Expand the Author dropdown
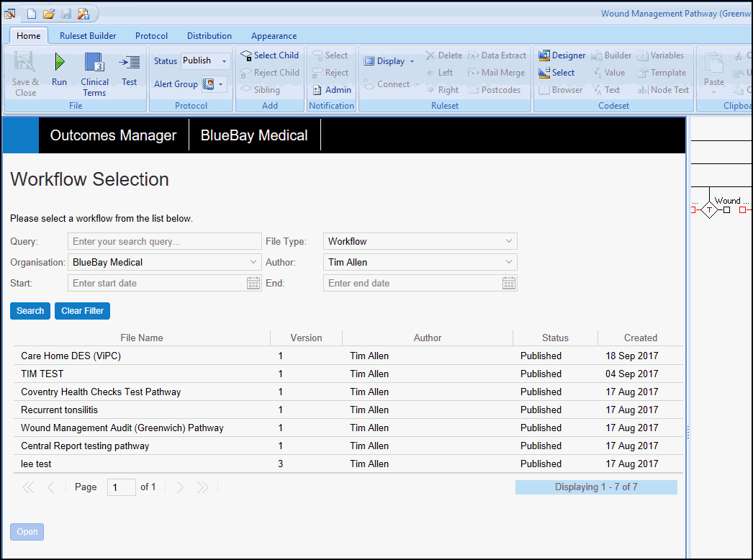 (509, 263)
